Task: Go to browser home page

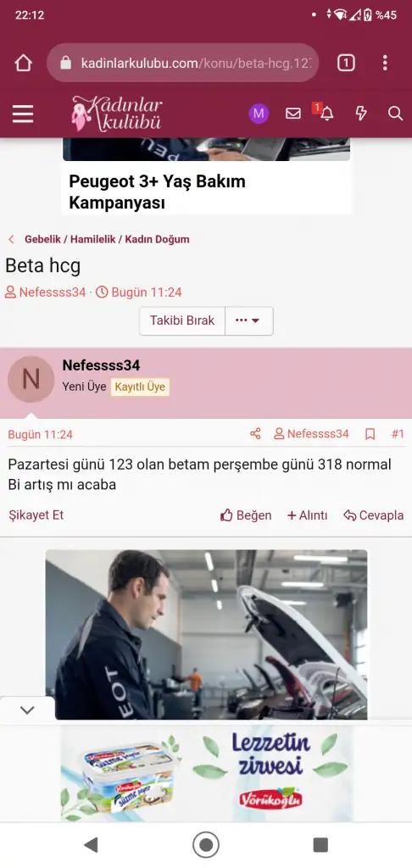Action: tap(23, 63)
